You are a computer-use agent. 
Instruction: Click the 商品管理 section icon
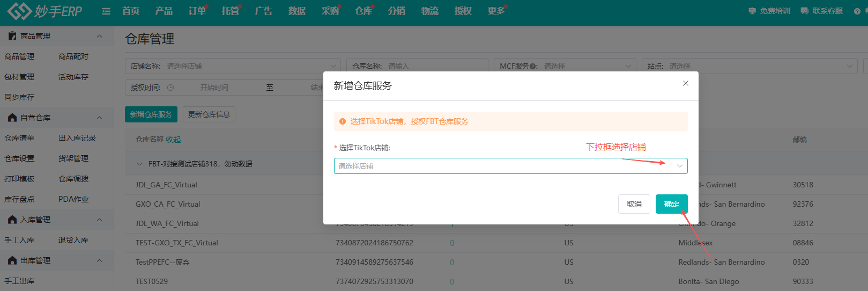12,36
